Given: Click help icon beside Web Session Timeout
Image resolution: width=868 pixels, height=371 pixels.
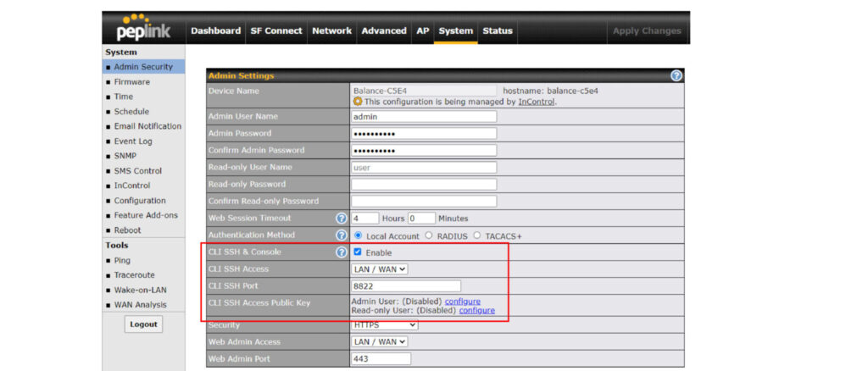Looking at the screenshot, I should [342, 219].
